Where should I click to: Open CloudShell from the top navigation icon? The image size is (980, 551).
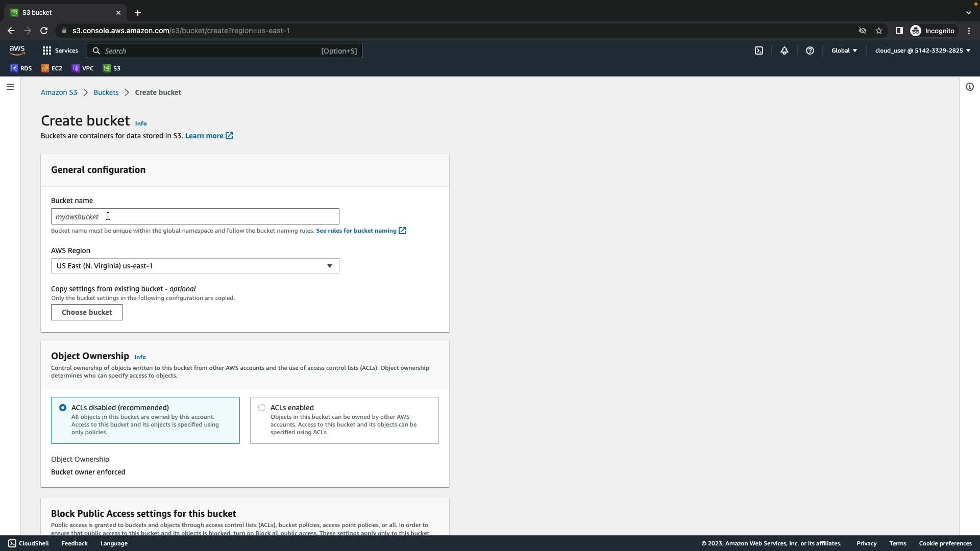[x=759, y=51]
